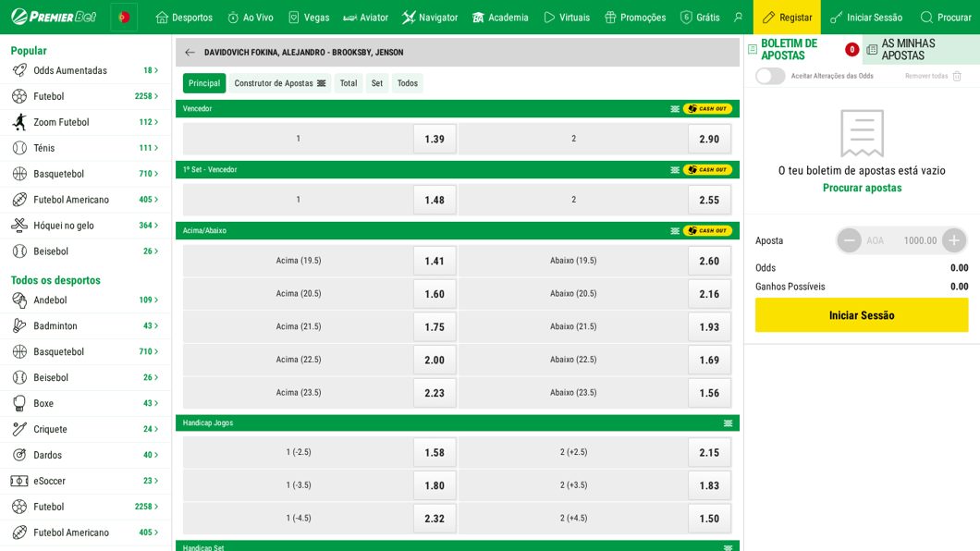Expand Zoom Futebol 112 arrow
The image size is (980, 551).
point(156,122)
